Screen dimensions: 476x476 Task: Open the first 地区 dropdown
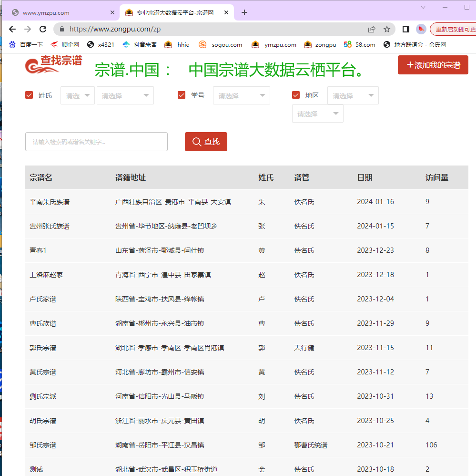point(353,95)
